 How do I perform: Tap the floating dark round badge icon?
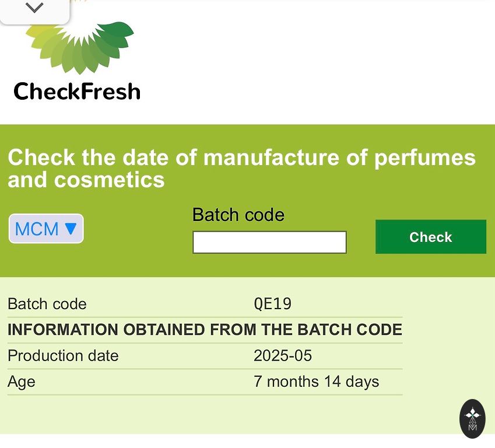472,418
